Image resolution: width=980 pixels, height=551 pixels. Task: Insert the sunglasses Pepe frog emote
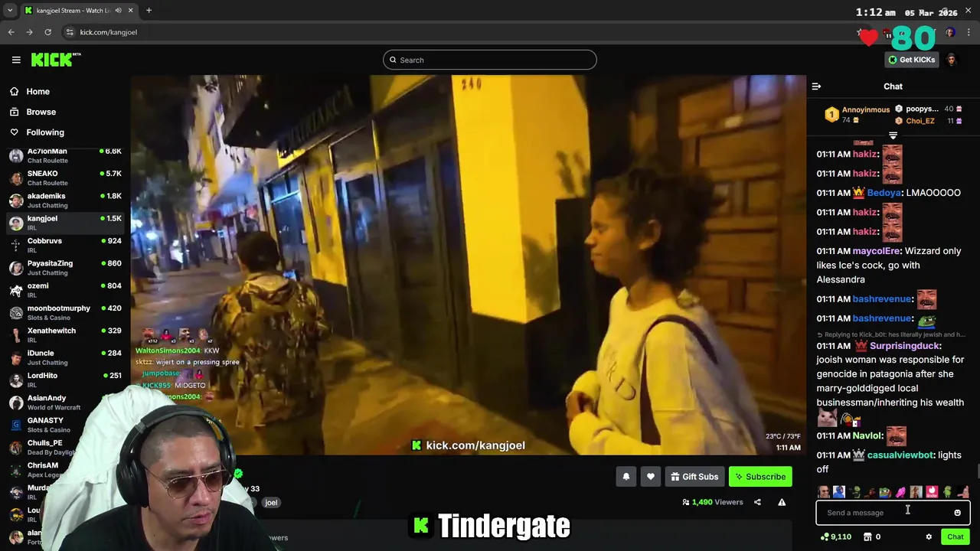click(x=884, y=492)
